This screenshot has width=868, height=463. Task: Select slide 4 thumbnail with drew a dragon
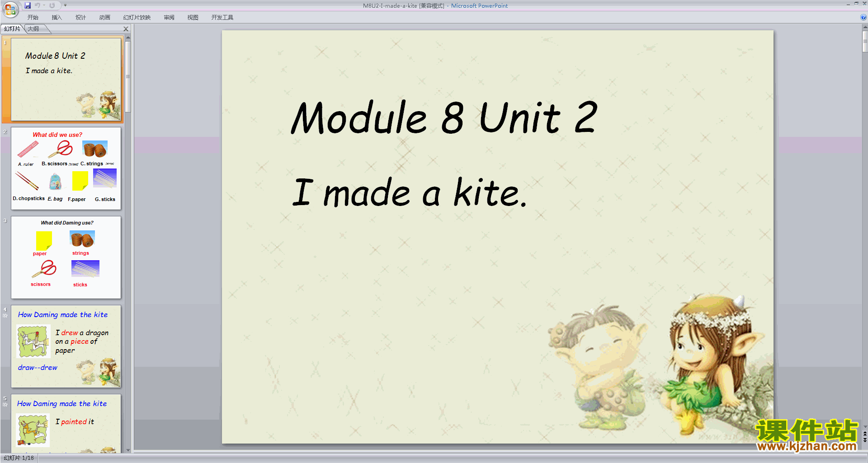click(x=66, y=346)
